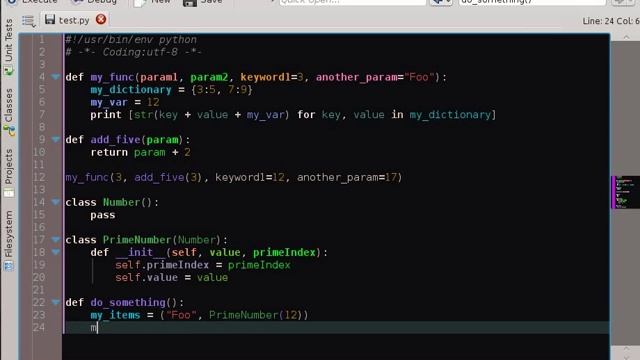
Task: Click the editor scrollbar up arrow
Action: 626,37
